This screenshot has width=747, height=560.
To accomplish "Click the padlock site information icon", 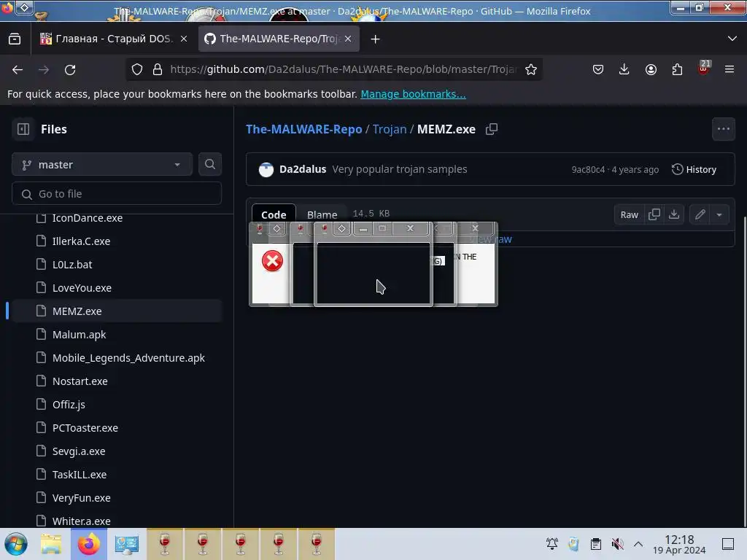I will coord(158,69).
